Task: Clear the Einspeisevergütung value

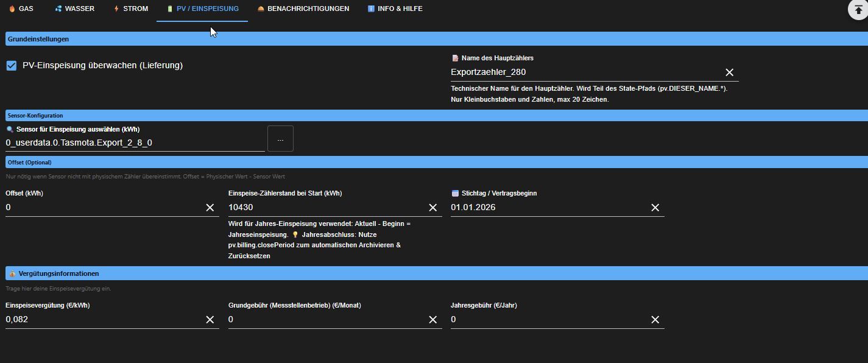Action: click(x=210, y=320)
